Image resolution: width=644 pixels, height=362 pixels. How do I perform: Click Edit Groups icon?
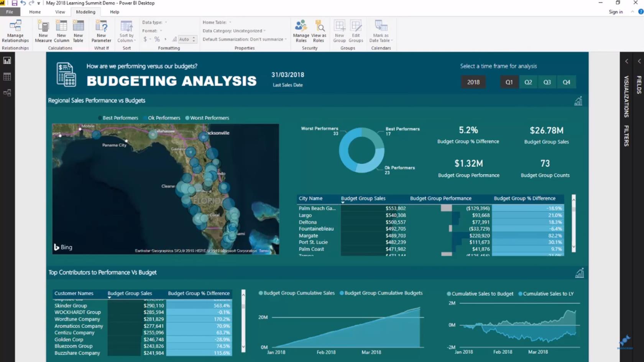click(x=356, y=26)
